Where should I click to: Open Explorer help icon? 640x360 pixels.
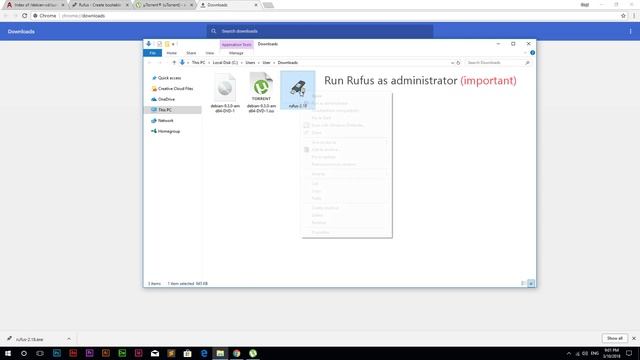[x=532, y=53]
